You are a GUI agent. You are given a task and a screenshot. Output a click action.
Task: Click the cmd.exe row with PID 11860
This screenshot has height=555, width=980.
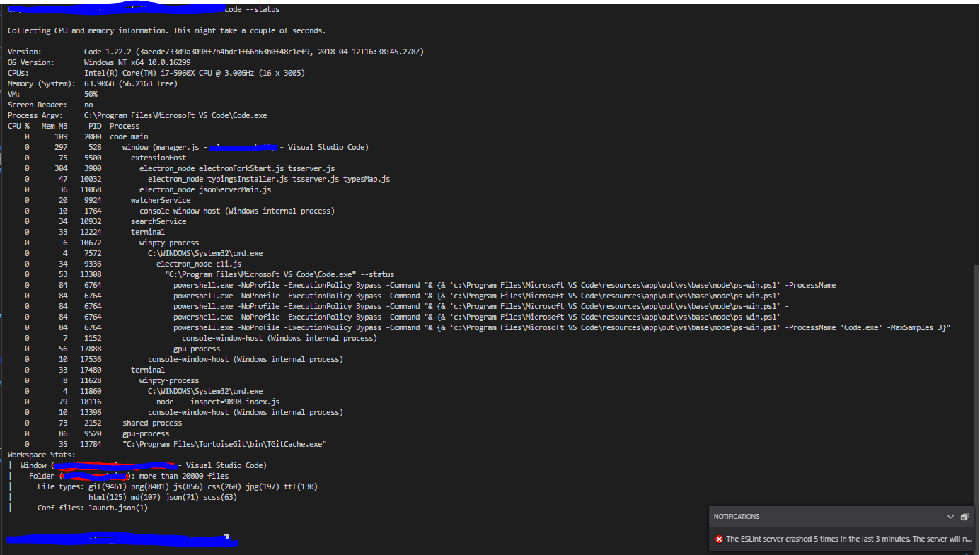coord(144,392)
